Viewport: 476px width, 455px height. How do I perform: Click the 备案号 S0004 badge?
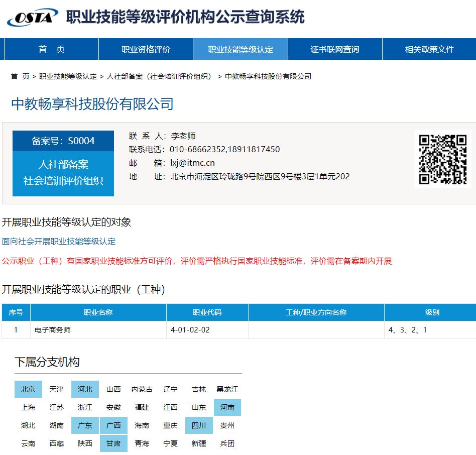[63, 141]
